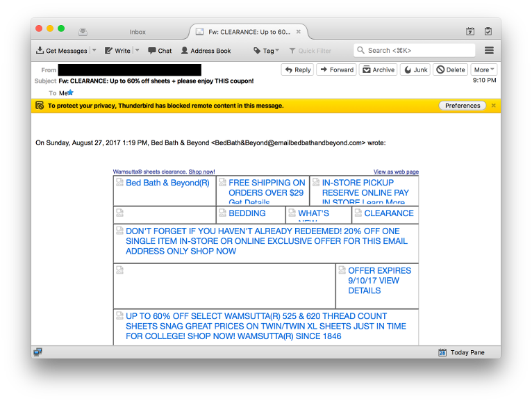
Task: Click the blocked remote content shield icon
Action: click(x=40, y=106)
